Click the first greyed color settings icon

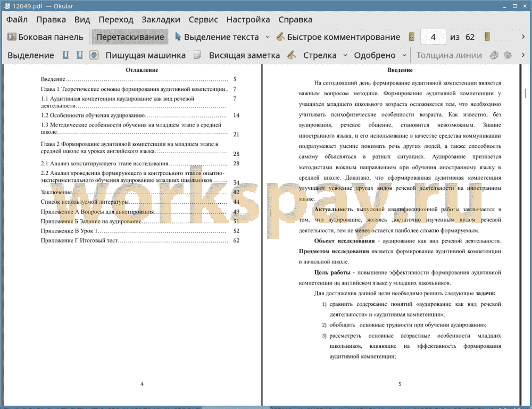(x=494, y=55)
